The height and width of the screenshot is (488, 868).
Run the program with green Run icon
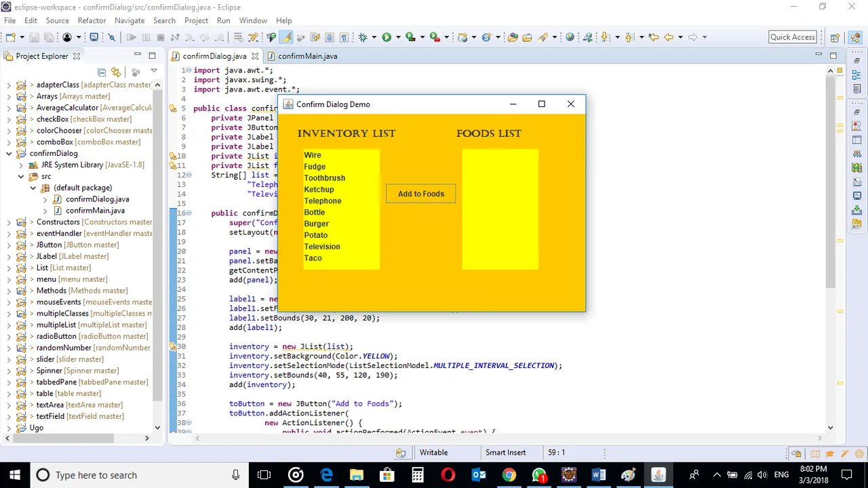pos(387,37)
